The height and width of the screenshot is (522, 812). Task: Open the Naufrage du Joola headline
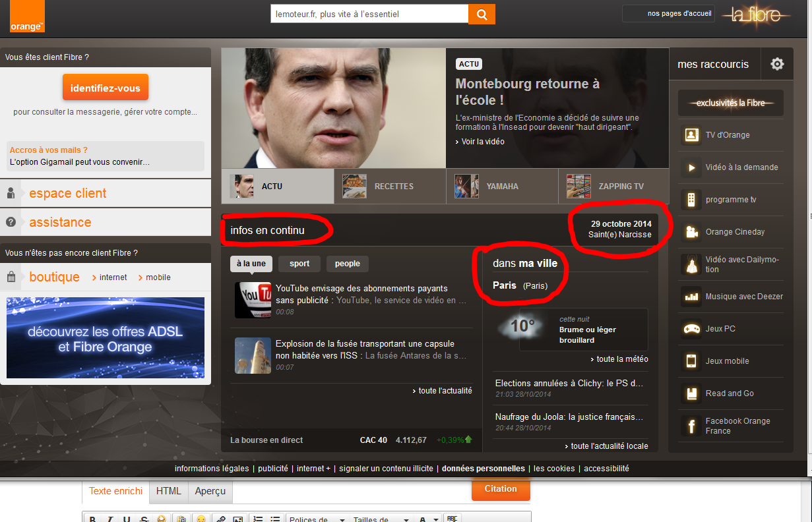[x=569, y=417]
